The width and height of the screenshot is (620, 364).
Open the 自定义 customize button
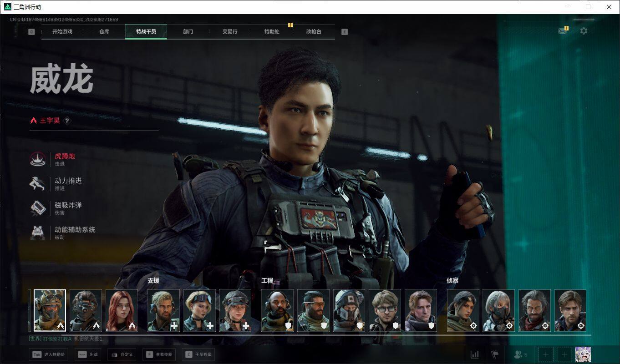click(122, 354)
